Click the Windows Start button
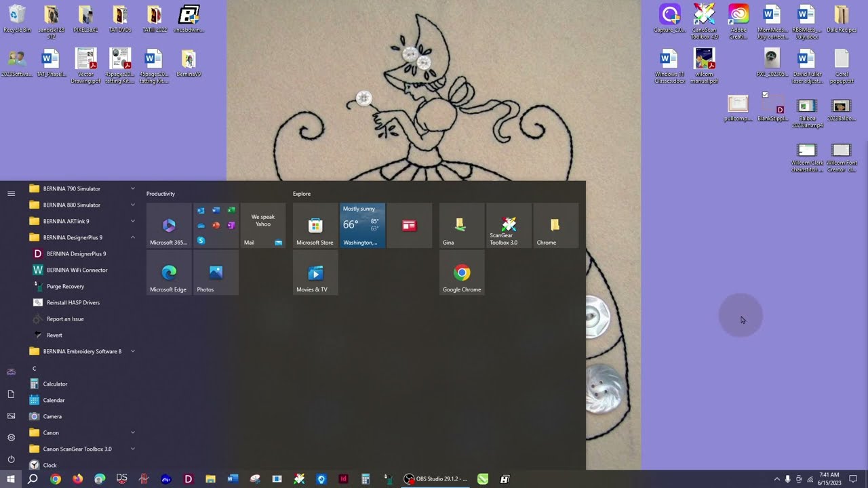The width and height of the screenshot is (868, 488). pos(11,479)
